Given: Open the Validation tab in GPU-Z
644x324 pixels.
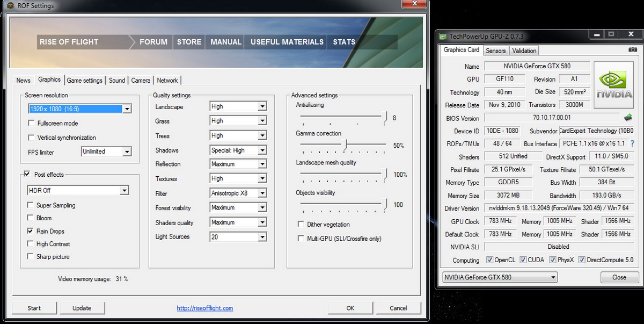Looking at the screenshot, I should pyautogui.click(x=524, y=51).
